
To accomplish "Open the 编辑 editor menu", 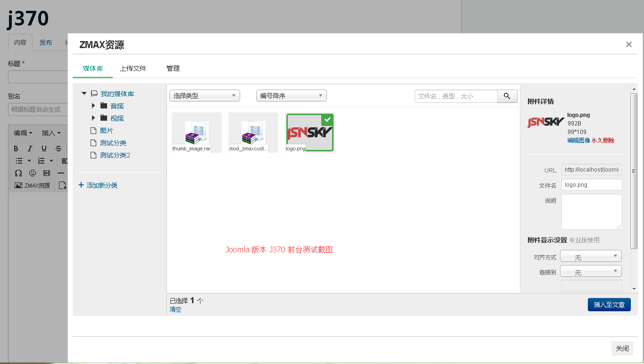I will (x=23, y=133).
